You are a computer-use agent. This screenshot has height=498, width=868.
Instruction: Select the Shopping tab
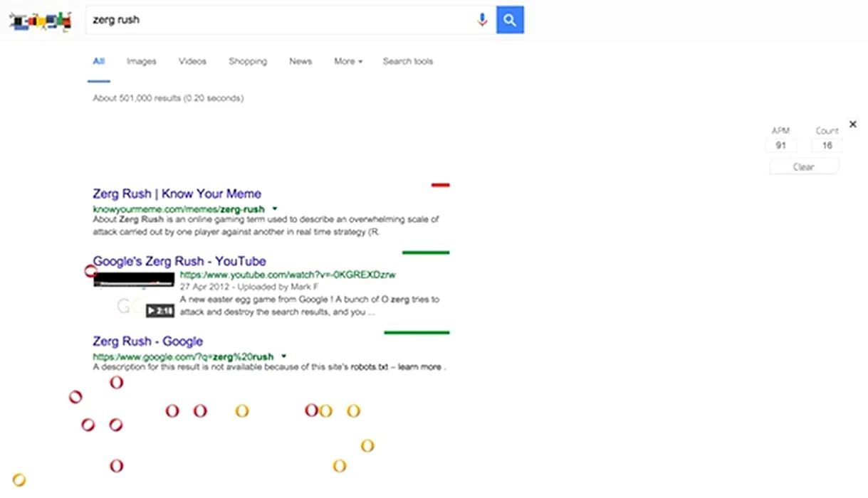pos(248,61)
